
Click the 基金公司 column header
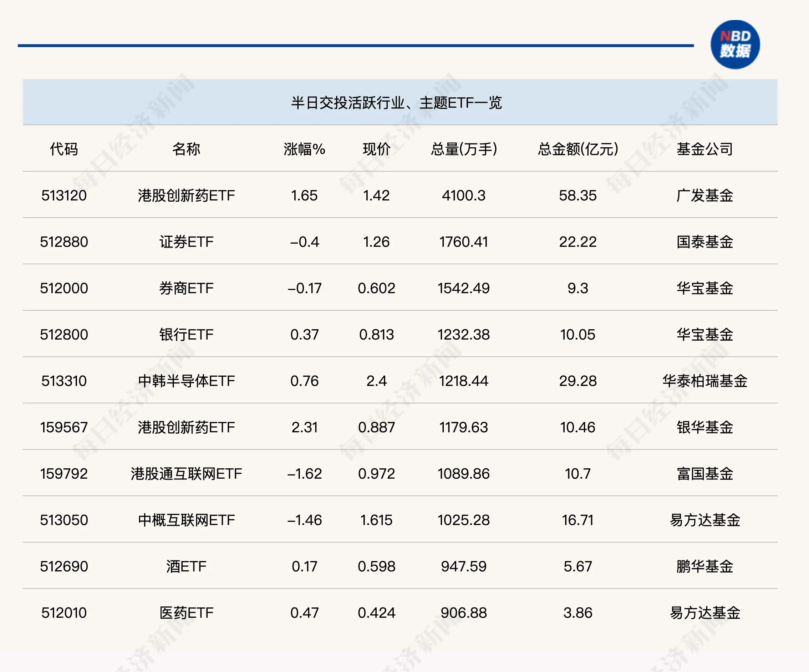click(704, 149)
